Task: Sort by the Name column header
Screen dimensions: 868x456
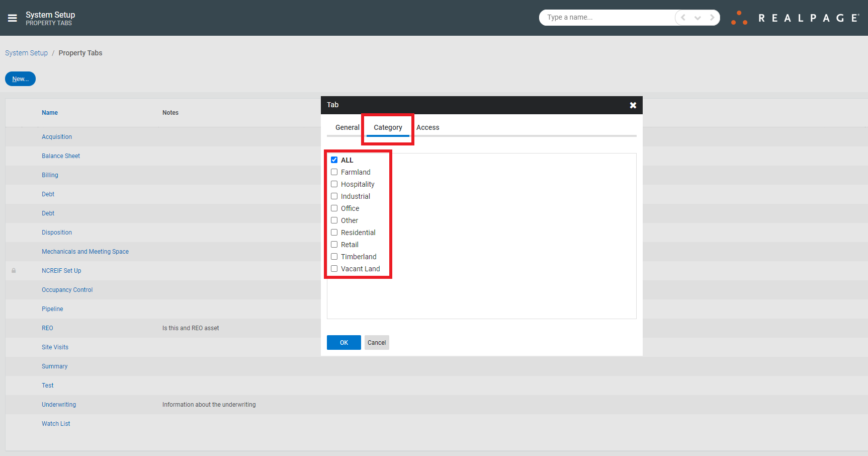Action: [50, 113]
